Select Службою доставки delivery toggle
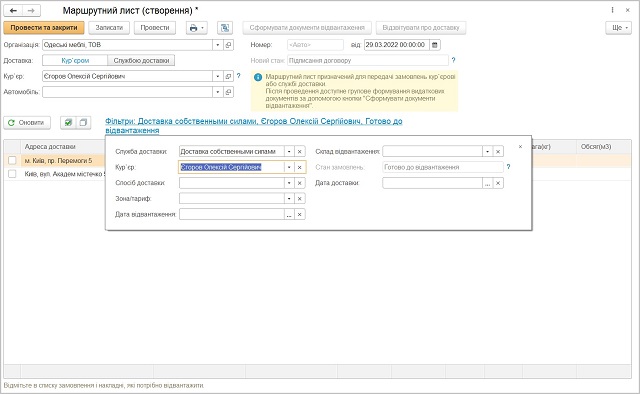The image size is (640, 394). [x=141, y=60]
